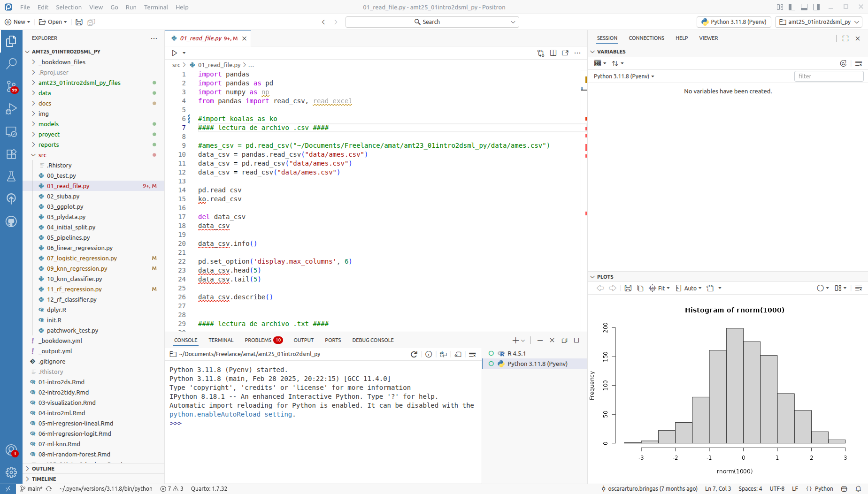Screen dimensions: 868x494
Task: Open the Extensions view in the activity bar
Action: [x=11, y=154]
